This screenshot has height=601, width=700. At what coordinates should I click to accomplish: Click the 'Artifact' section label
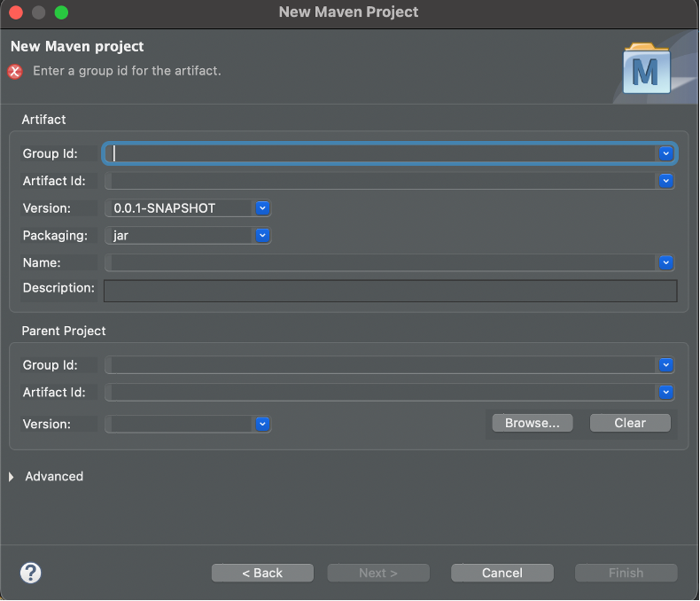point(43,120)
